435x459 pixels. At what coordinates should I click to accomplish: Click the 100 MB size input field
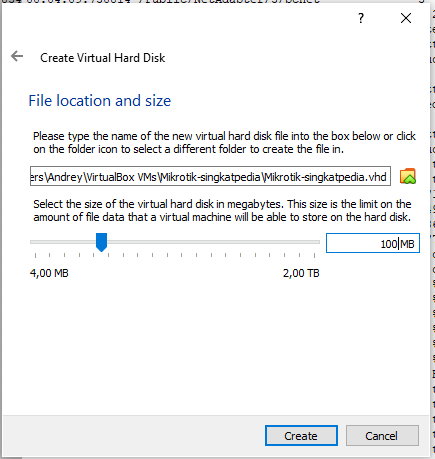(x=373, y=243)
